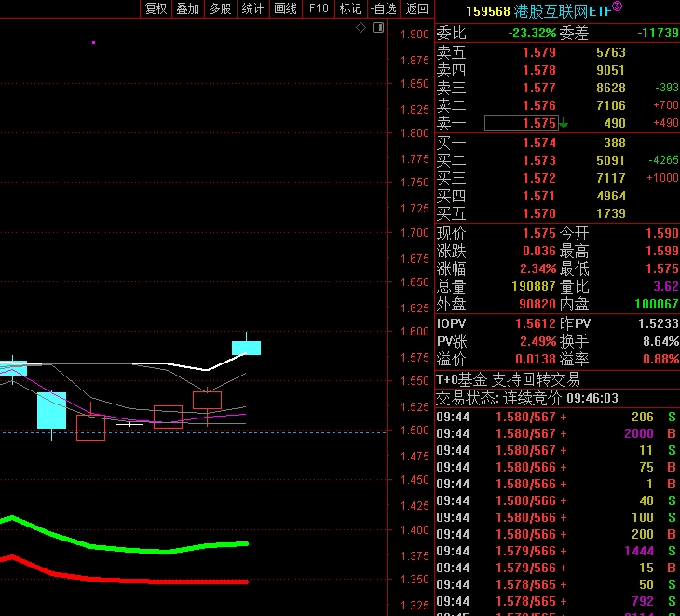This screenshot has height=616, width=680.
Task: Activate the 画线 drawing tool
Action: point(286,8)
